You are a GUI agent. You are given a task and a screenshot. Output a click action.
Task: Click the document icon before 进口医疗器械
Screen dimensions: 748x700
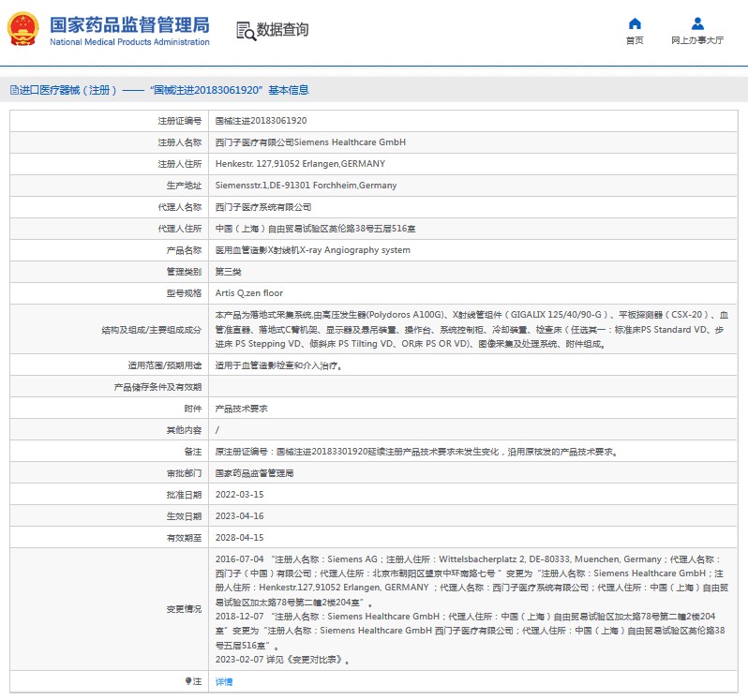point(13,91)
